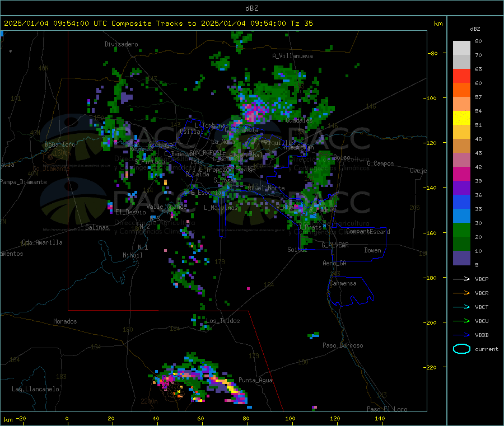504x426 pixels.
Task: Click the 'Tz 35' threshold text
Action: click(x=301, y=24)
